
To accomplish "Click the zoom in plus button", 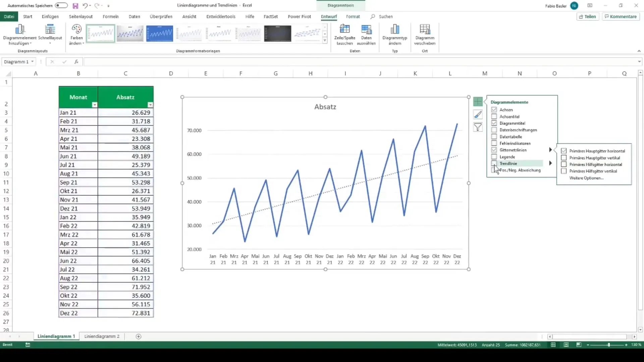I will [x=626, y=345].
